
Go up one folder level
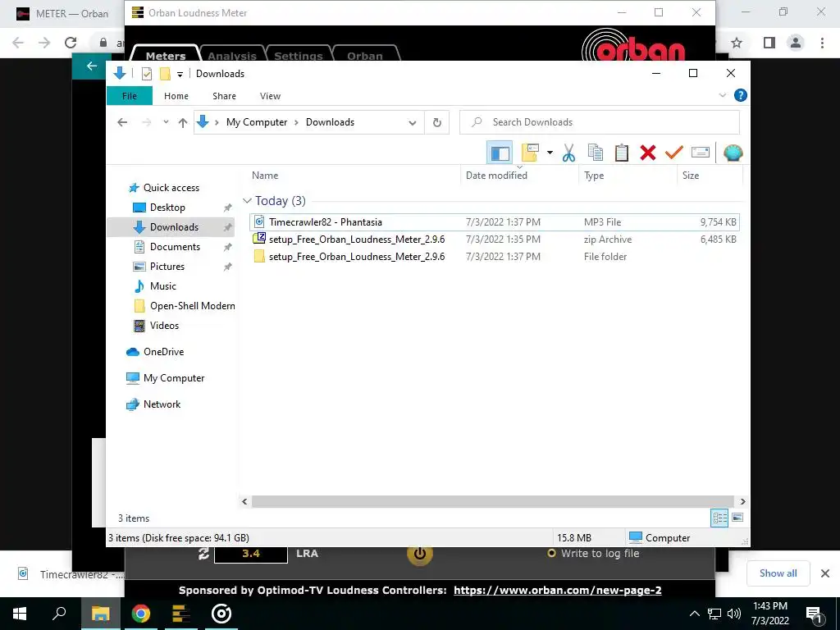click(183, 123)
